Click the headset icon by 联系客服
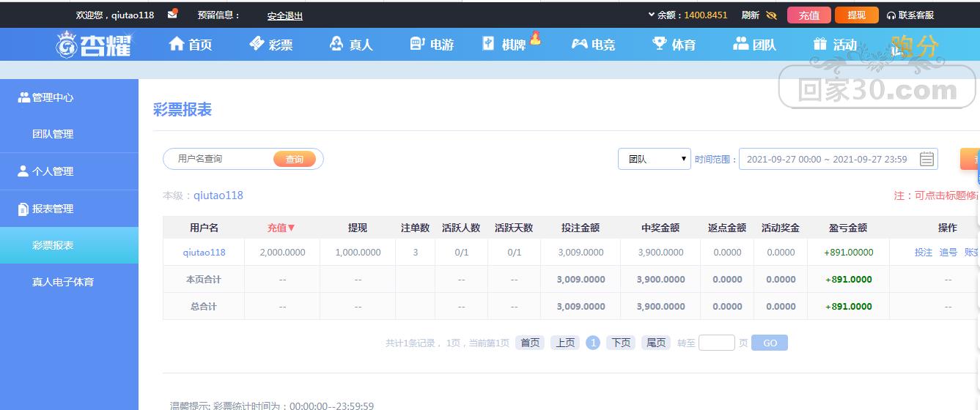 coord(891,15)
